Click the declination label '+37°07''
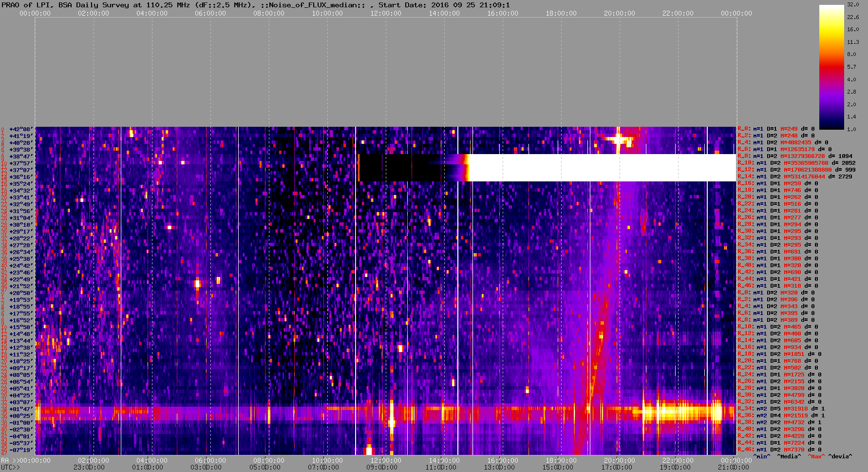868x472 pixels. click(x=20, y=170)
